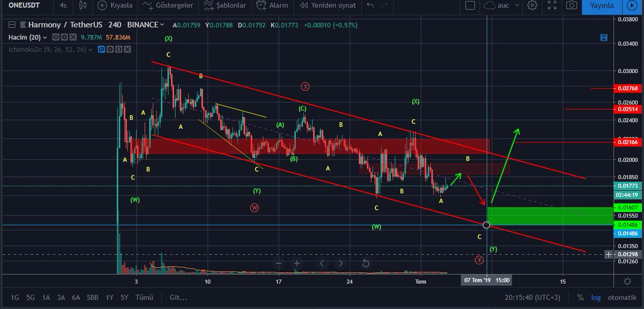644x309 pixels.
Task: Click the plus button on the price scale
Action: tap(609, 254)
